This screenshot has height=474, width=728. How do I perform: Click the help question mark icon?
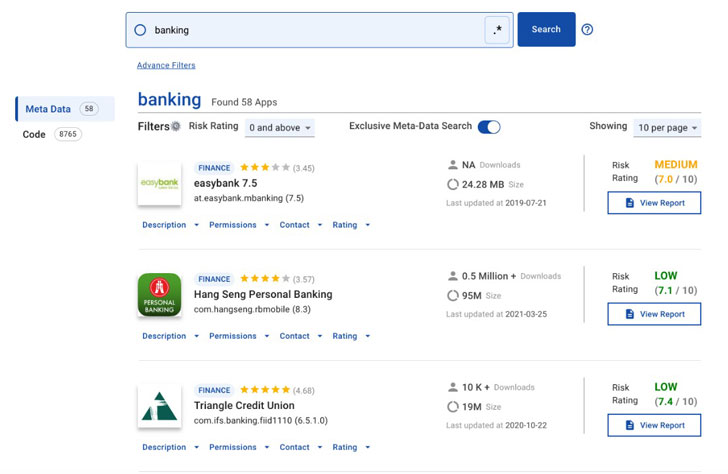click(587, 30)
